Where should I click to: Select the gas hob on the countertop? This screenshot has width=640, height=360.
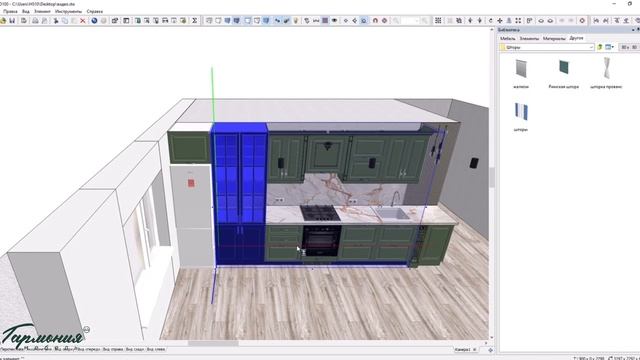320,213
